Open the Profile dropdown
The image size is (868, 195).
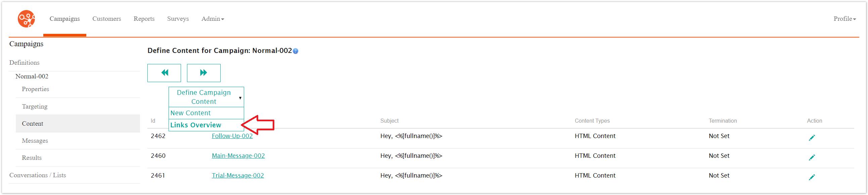[844, 19]
